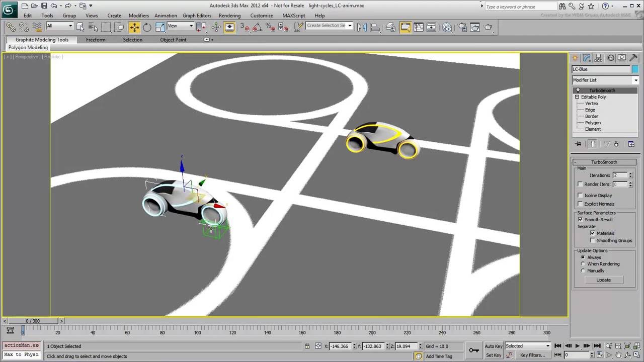Image resolution: width=644 pixels, height=362 pixels.
Task: Select the Select and Rotate tool
Action: pyautogui.click(x=147, y=27)
